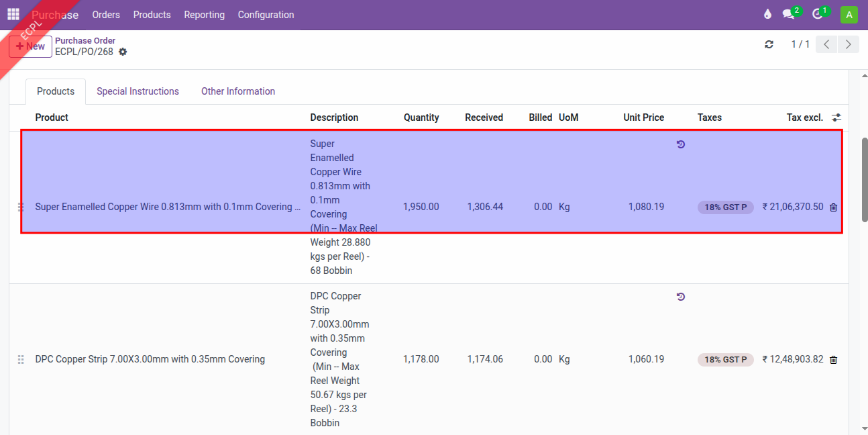Click quantity 1,178.00 of DPC Copper Strip
The height and width of the screenshot is (435, 868).
(421, 359)
